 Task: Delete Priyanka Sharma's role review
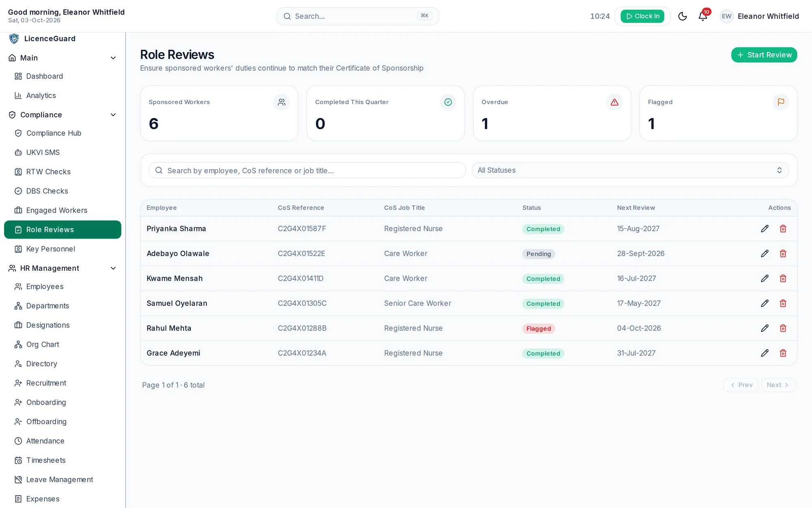pyautogui.click(x=783, y=229)
